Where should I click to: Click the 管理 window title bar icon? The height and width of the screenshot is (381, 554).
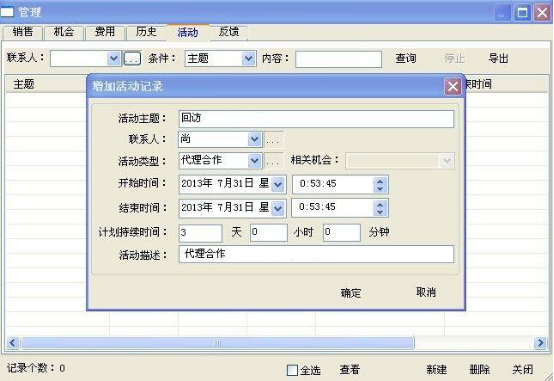pos(7,12)
